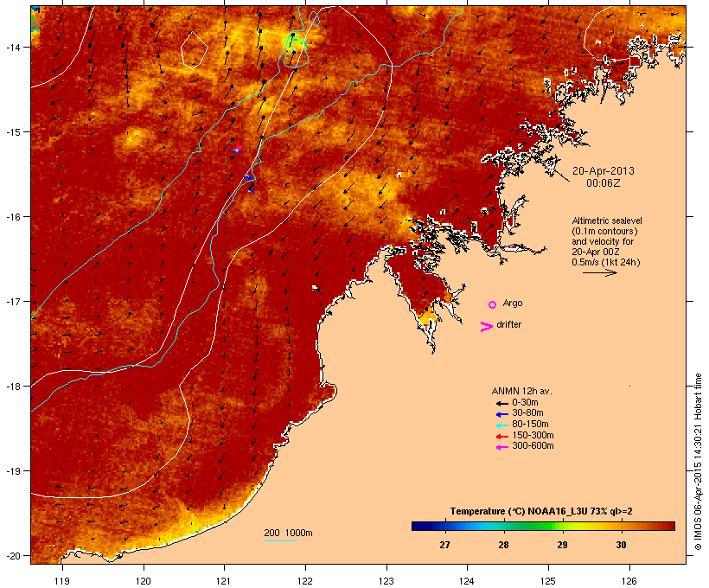Click the small closed white contour near 120.6E 14S

point(195,49)
